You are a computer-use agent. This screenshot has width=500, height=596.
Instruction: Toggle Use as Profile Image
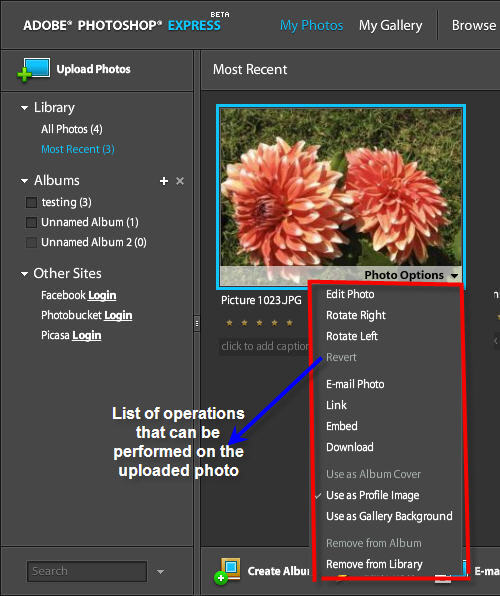(373, 495)
